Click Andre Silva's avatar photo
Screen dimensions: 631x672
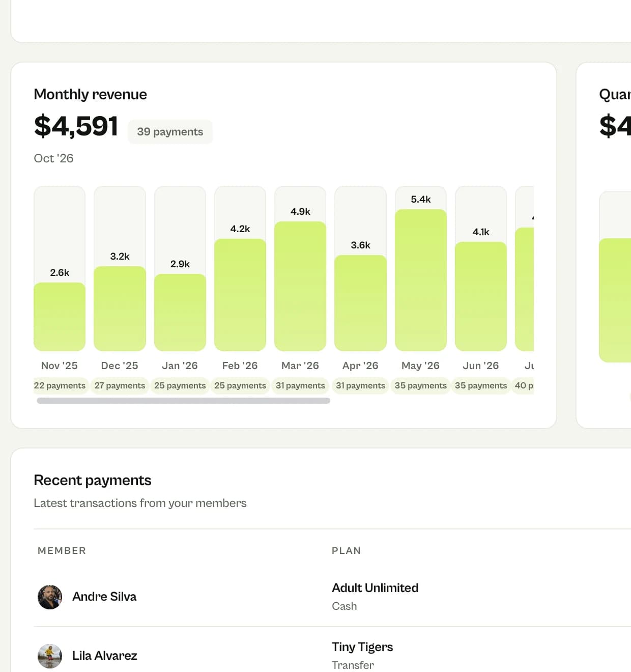click(x=50, y=597)
